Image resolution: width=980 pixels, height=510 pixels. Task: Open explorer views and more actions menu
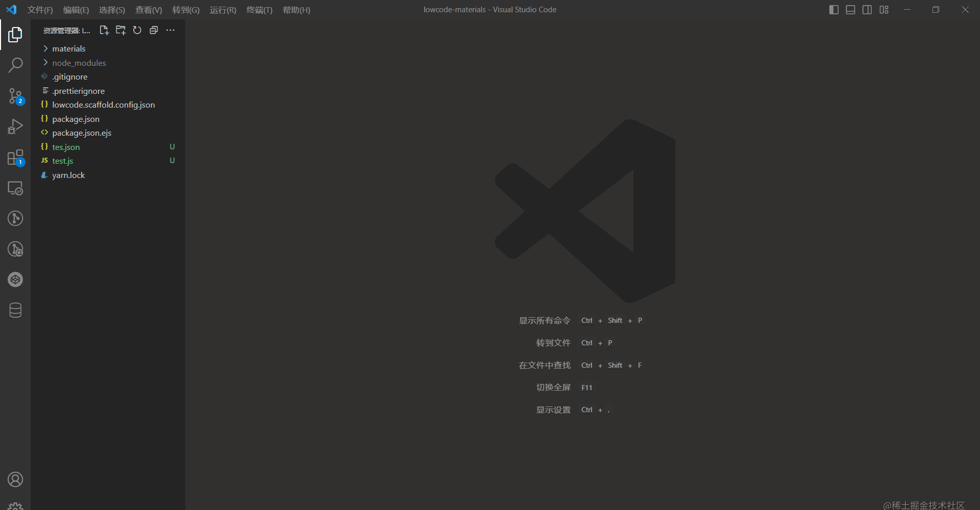pyautogui.click(x=170, y=30)
